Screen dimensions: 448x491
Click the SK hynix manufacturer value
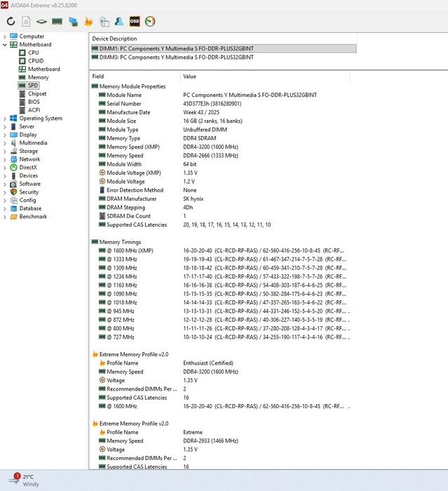click(x=194, y=199)
